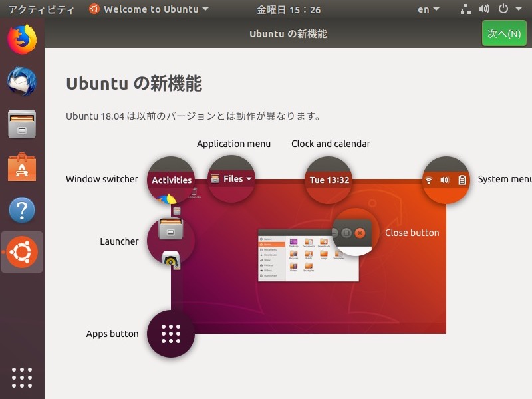Screen dimensions: 532x399
Task: Show applications grid in the dock
Action: pyautogui.click(x=22, y=377)
